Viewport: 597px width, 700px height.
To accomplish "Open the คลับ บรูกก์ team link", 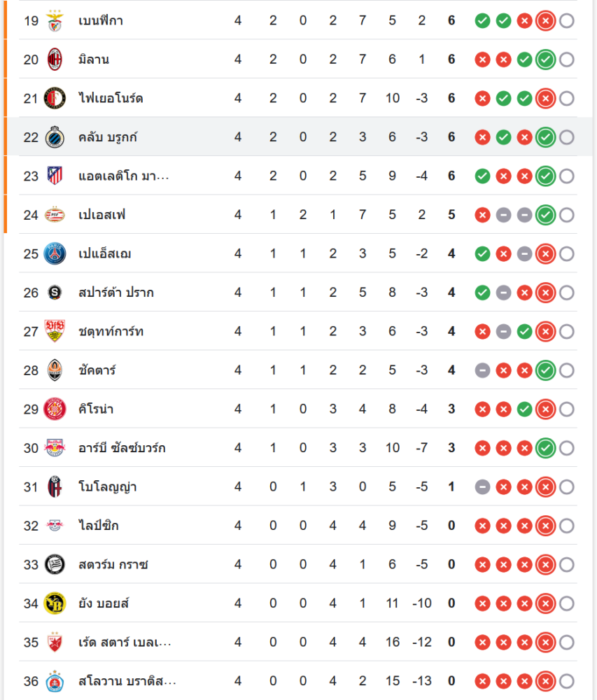I will [108, 137].
